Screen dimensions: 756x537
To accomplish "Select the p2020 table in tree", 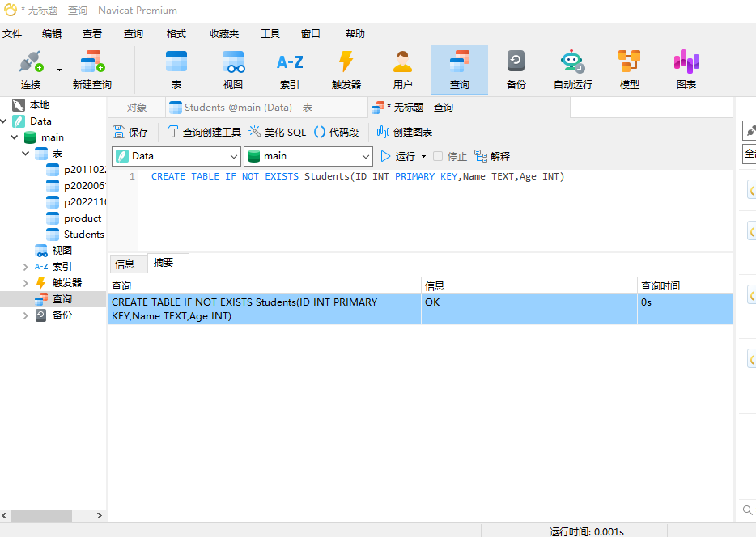I will click(76, 186).
